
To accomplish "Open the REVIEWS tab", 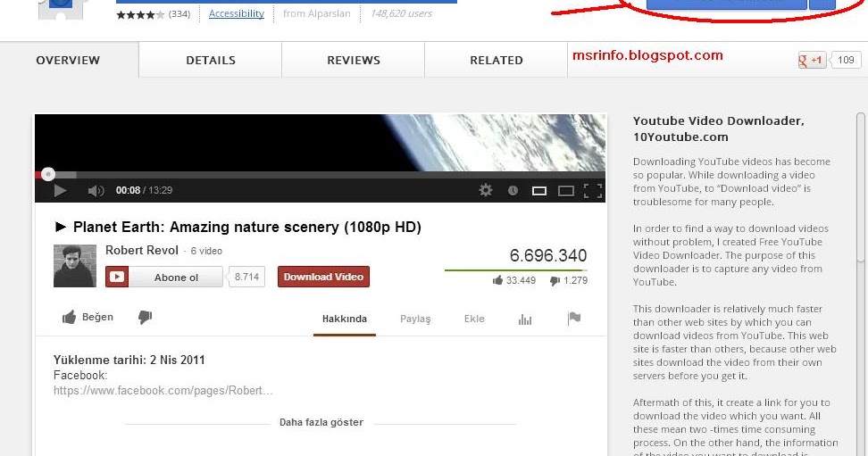I will click(x=353, y=61).
